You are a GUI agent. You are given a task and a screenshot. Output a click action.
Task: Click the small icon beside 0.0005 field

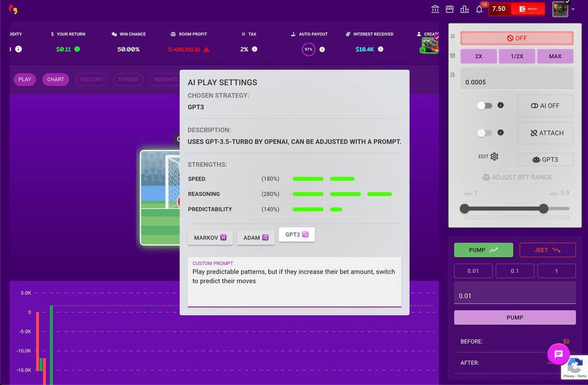(453, 74)
